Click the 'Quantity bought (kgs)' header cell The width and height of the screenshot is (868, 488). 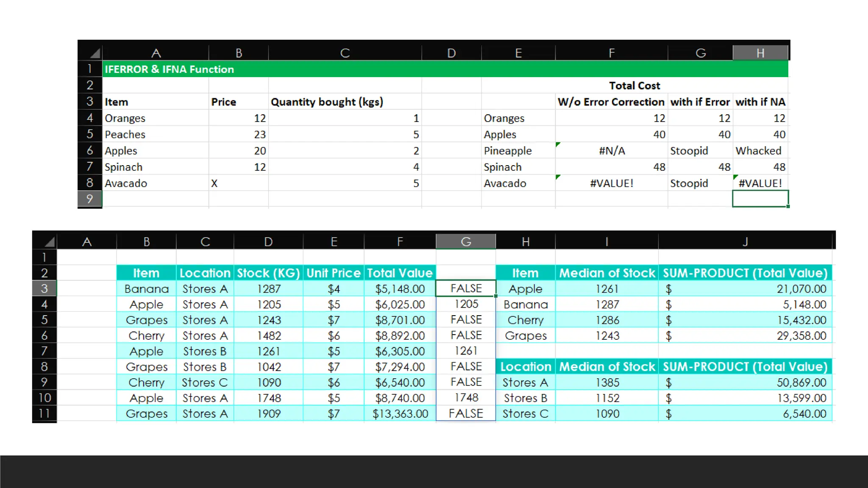327,102
